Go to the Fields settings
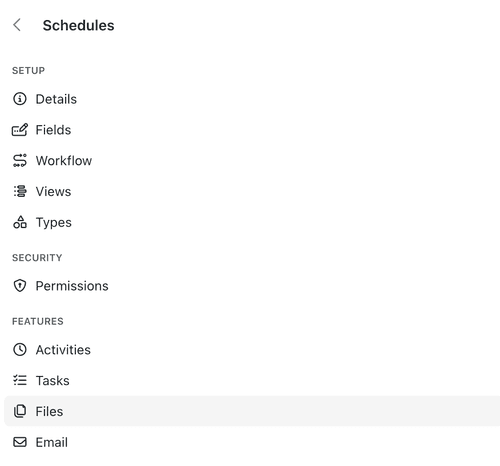 [53, 130]
